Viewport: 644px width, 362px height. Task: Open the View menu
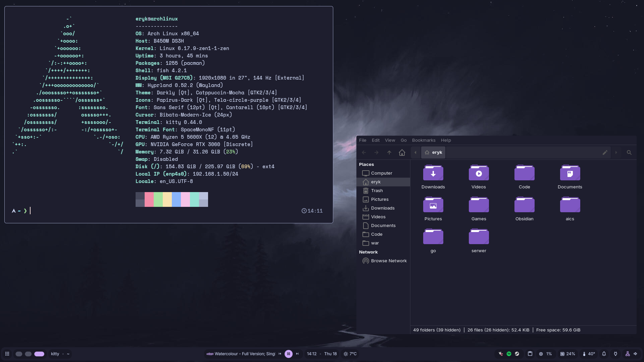(390, 140)
